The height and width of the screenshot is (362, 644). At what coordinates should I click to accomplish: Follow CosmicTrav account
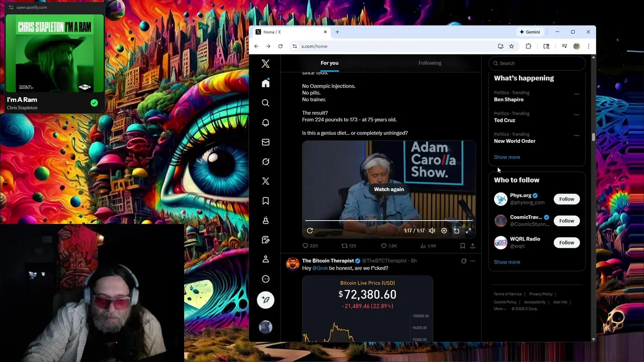pyautogui.click(x=567, y=221)
